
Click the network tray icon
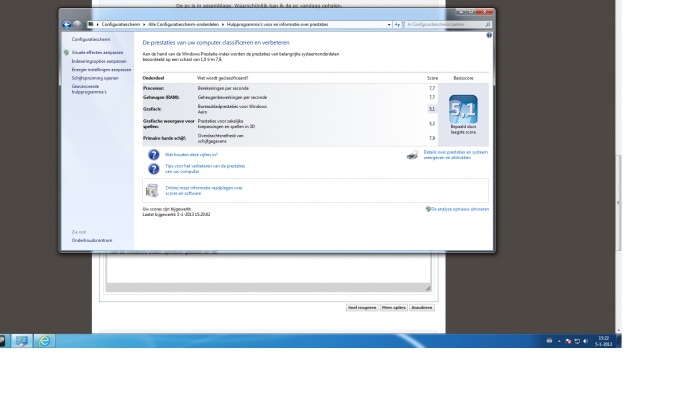click(577, 341)
